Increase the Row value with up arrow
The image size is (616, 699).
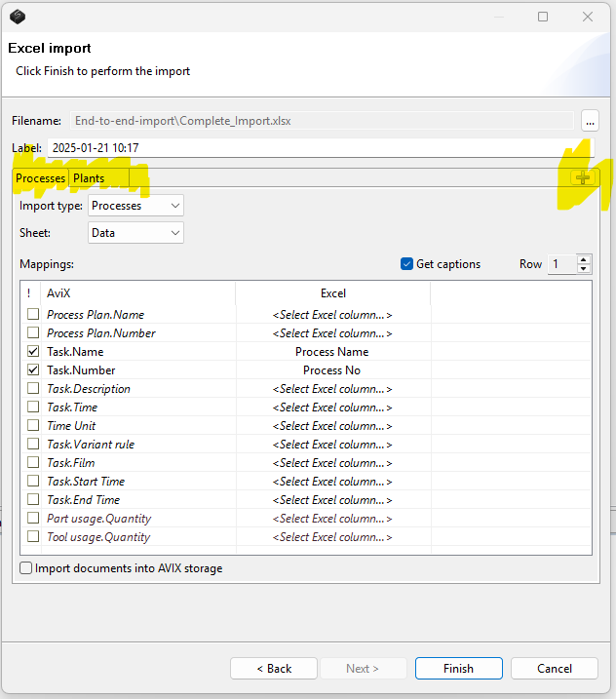tap(584, 259)
